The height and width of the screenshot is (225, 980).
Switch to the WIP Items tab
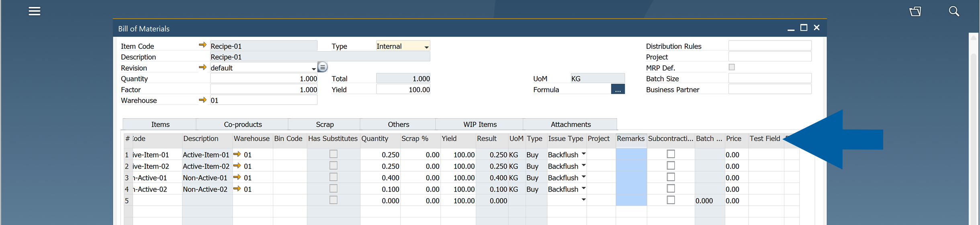click(480, 124)
